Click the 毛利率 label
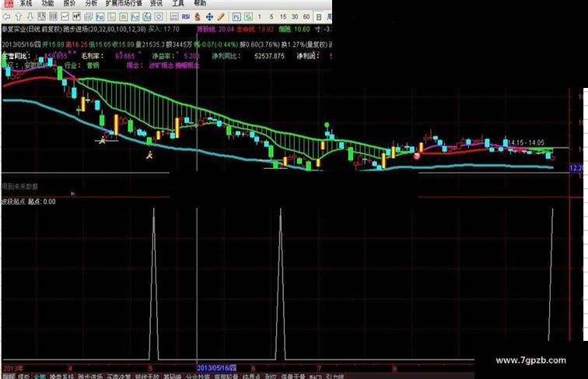This screenshot has width=588, height=379. pos(93,56)
